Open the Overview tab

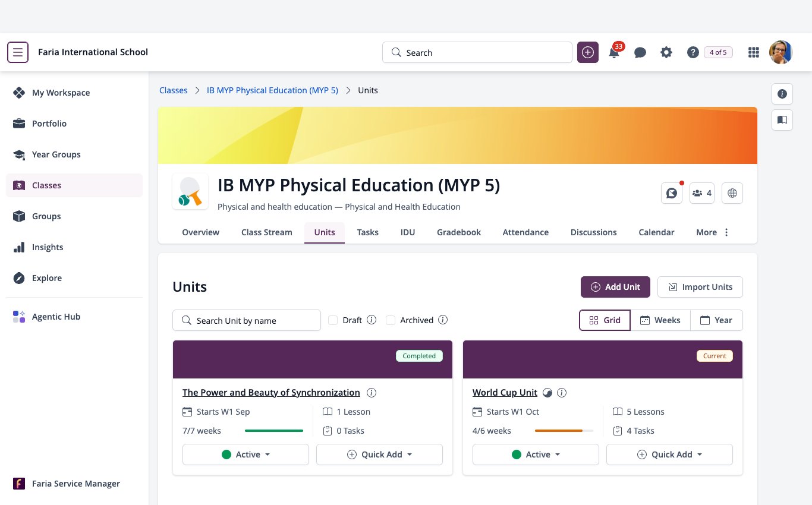[201, 232]
